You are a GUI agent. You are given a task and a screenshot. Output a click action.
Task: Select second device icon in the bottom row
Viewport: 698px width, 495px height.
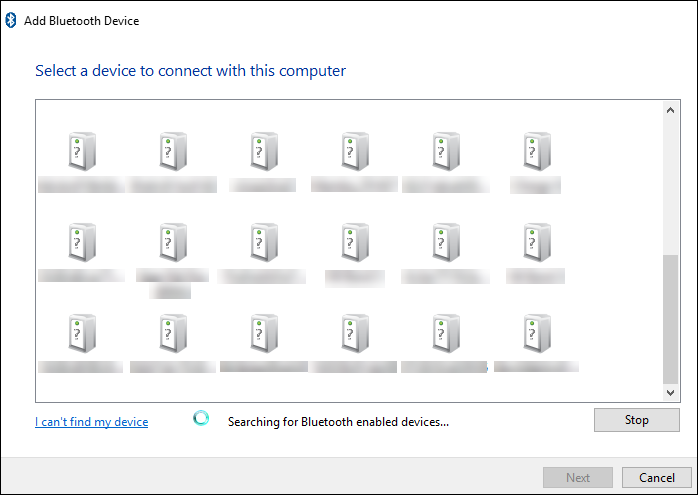click(172, 334)
